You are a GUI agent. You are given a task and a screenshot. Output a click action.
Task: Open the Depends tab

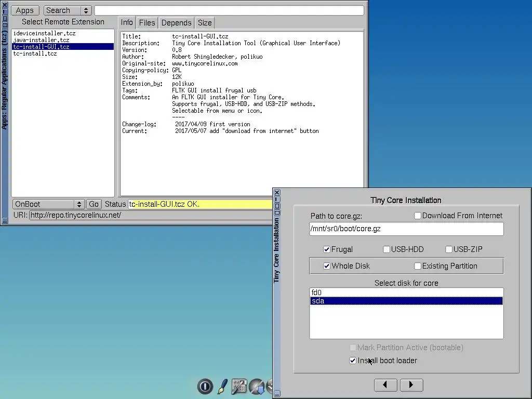point(177,23)
